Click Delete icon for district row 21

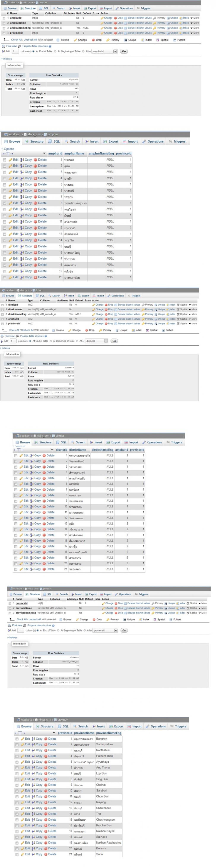tap(44, 569)
